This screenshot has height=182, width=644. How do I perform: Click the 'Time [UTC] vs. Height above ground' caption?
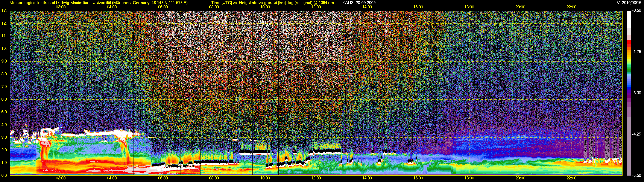coord(272,3)
